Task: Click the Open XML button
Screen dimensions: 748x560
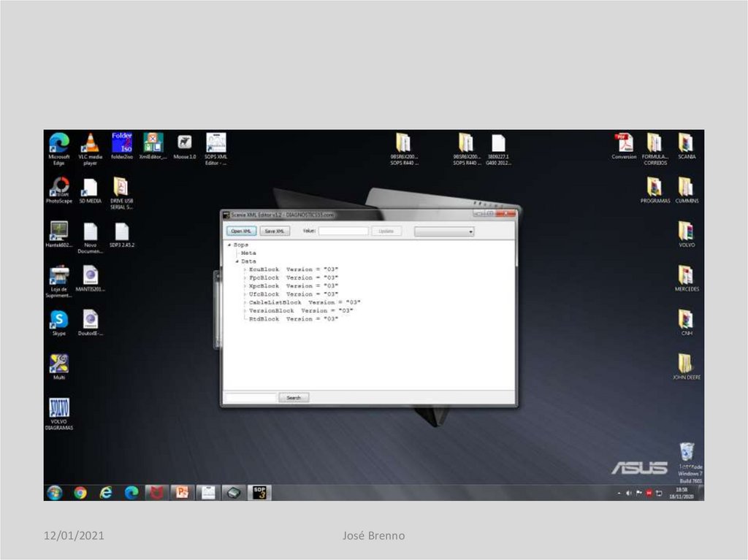Action: [241, 231]
